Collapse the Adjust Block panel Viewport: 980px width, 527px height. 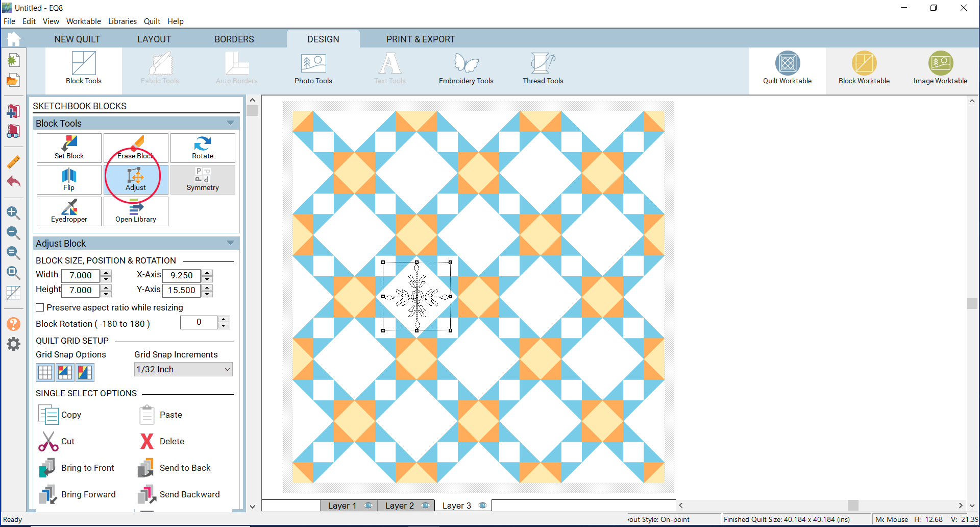230,243
